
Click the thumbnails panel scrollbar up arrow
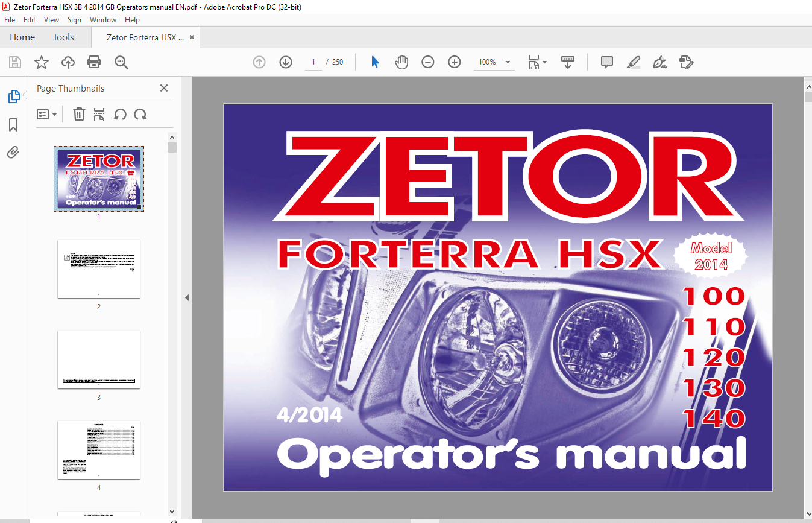tap(172, 137)
